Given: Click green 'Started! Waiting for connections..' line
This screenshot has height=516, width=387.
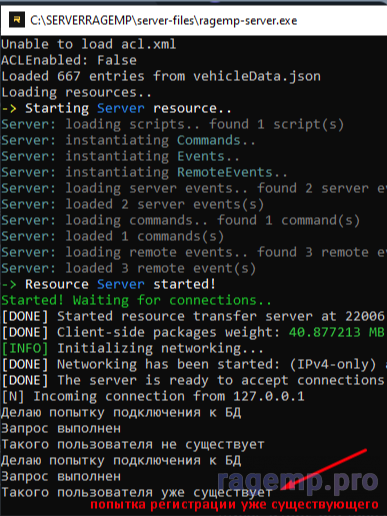Looking at the screenshot, I should (x=137, y=300).
